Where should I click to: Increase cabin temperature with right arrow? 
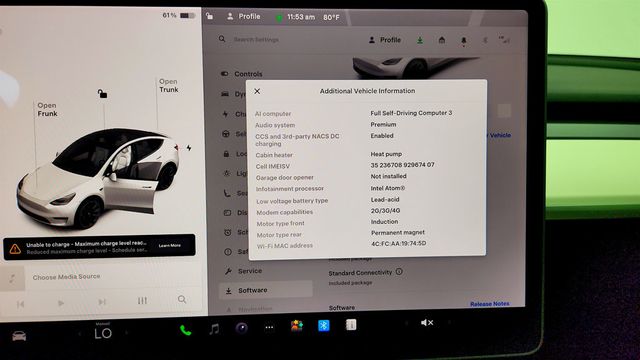pos(127,333)
